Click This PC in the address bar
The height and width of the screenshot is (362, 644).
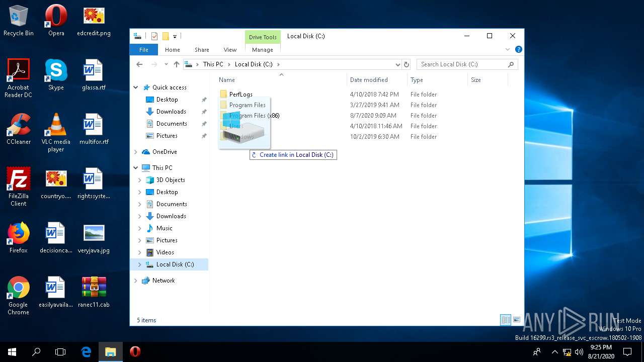pyautogui.click(x=213, y=64)
